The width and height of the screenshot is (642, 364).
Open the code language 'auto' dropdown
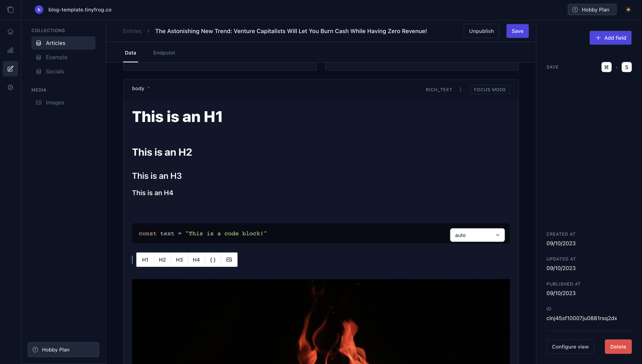point(477,235)
